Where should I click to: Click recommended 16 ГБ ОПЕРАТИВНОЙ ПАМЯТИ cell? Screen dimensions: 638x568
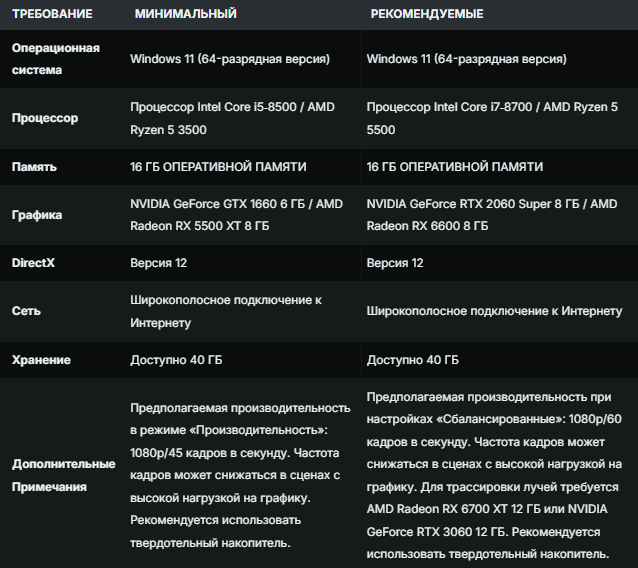tap(454, 167)
